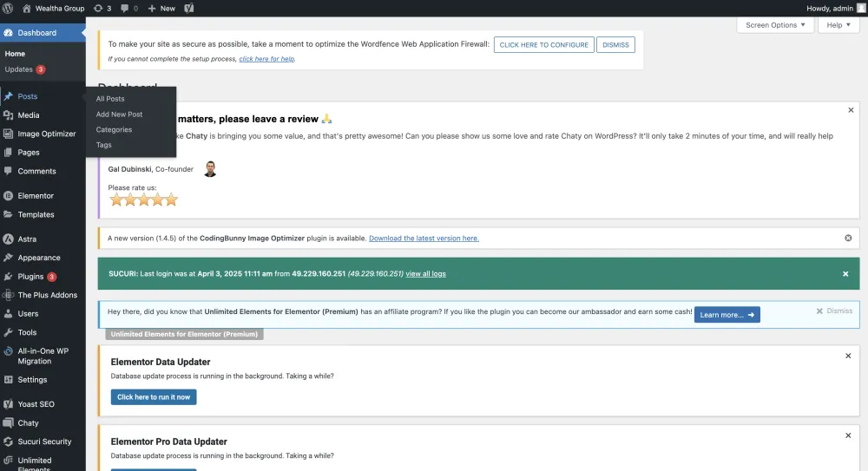Rate Chaty with the fifth star
868x471 pixels.
pos(172,200)
